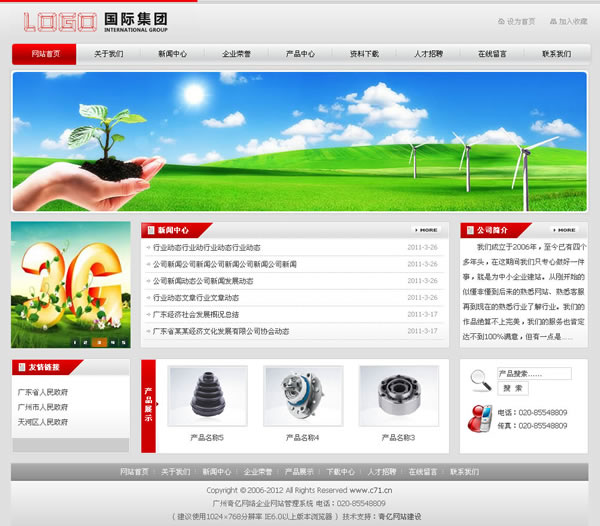
Task: Focus the 产品搜索 input field
Action: pyautogui.click(x=534, y=373)
